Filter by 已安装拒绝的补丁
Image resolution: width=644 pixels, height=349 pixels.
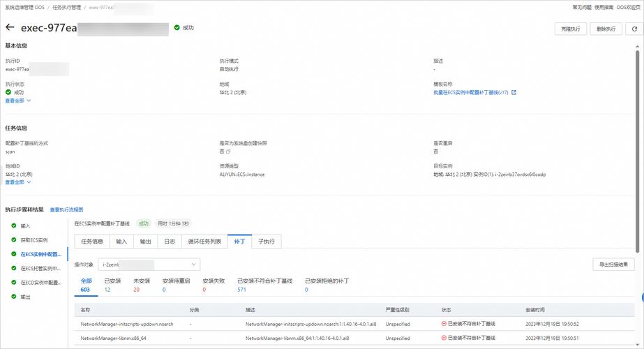(327, 285)
